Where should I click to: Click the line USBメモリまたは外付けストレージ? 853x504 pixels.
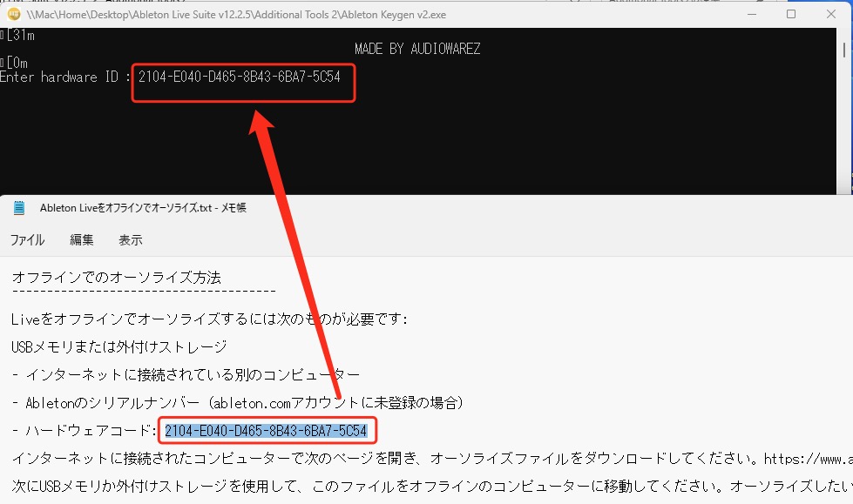[119, 346]
